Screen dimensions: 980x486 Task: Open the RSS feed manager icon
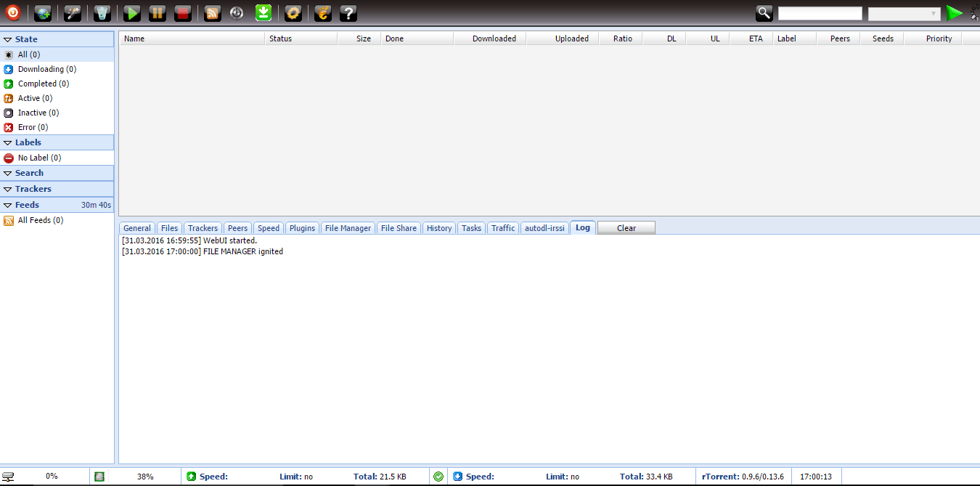(213, 12)
